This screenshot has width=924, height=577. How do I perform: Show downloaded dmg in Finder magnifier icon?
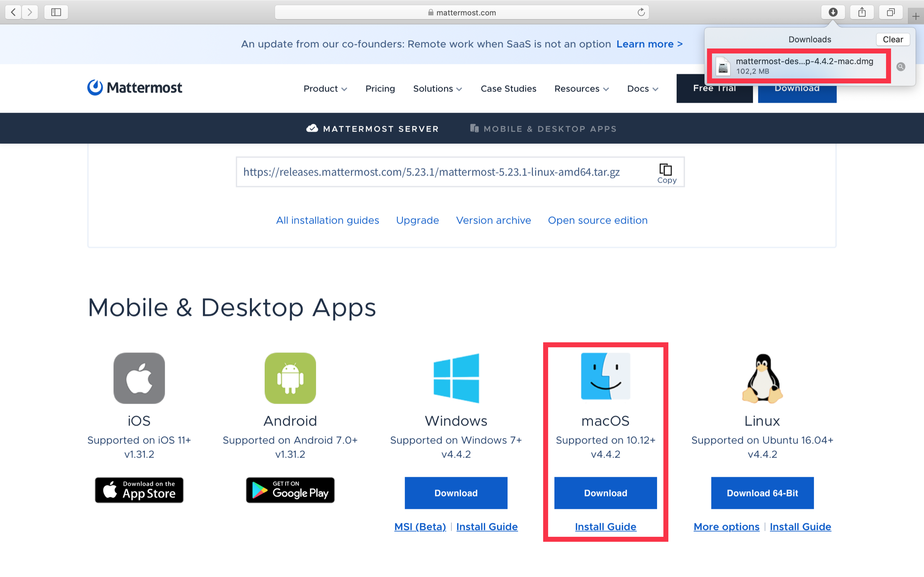900,67
